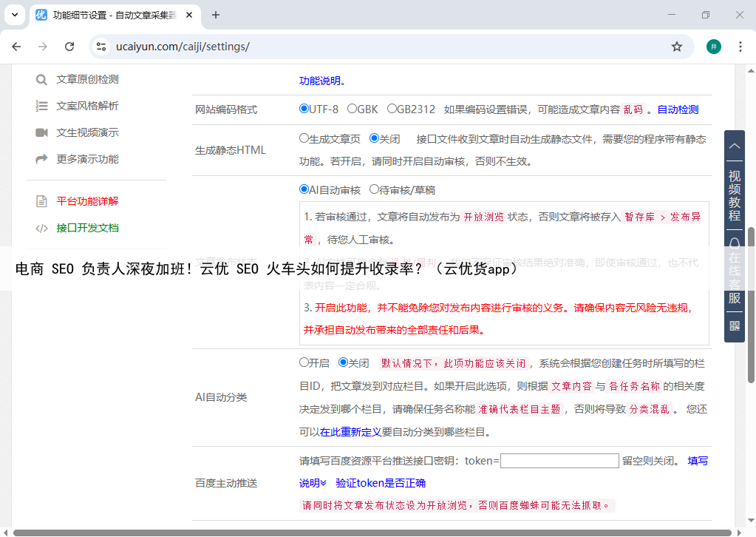The height and width of the screenshot is (537, 756).
Task: Select the GBK encoding radio button
Action: [353, 109]
